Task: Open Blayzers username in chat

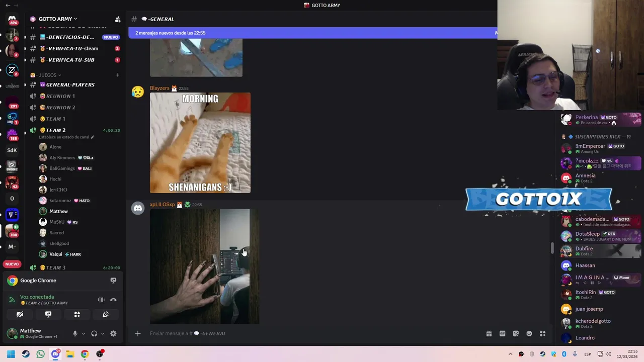Action: click(159, 88)
